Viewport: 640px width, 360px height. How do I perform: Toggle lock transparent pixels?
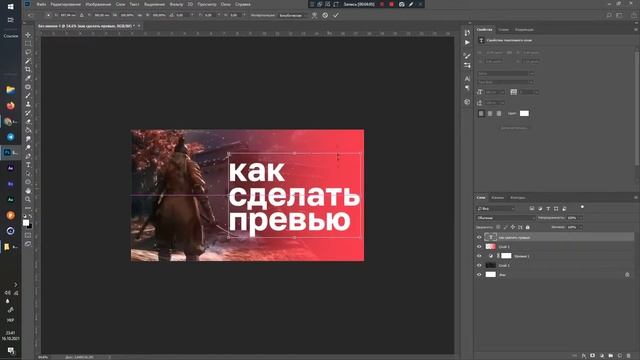click(x=498, y=227)
